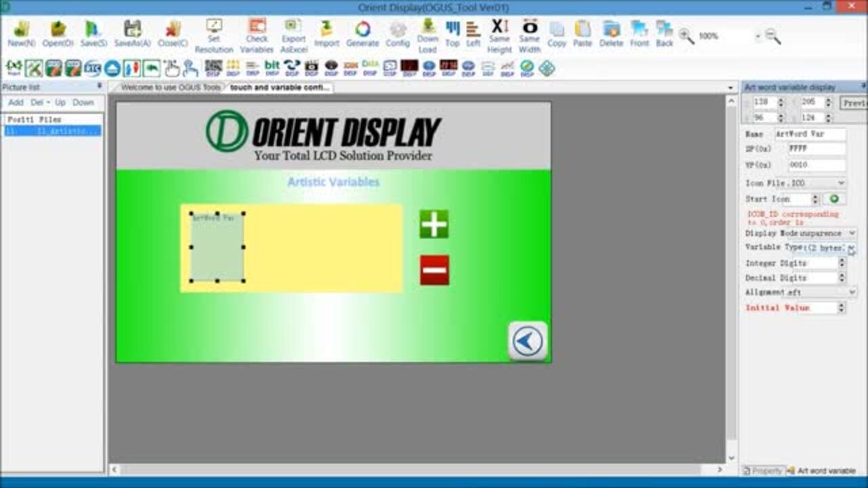This screenshot has height=488, width=868.
Task: Click the blue back arrow button
Action: 528,341
